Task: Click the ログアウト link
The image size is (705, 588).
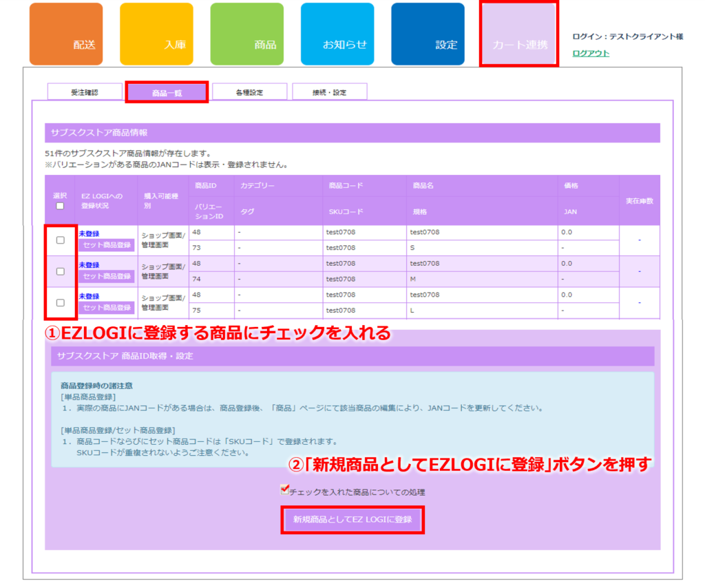Action: pyautogui.click(x=591, y=54)
